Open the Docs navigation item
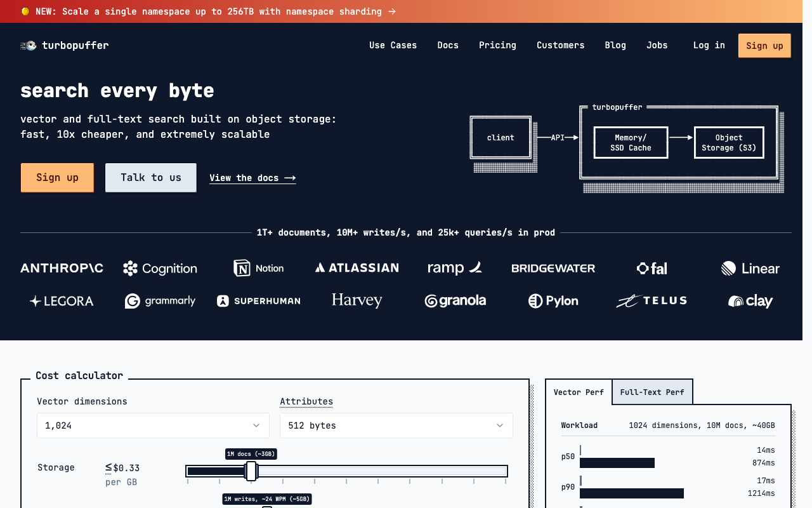This screenshot has height=508, width=812. click(x=448, y=46)
